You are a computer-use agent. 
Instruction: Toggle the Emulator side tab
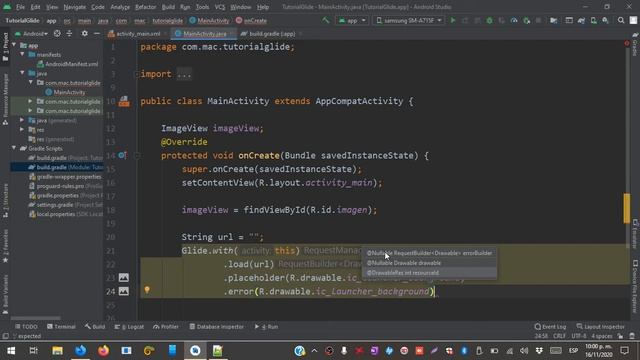click(x=635, y=233)
